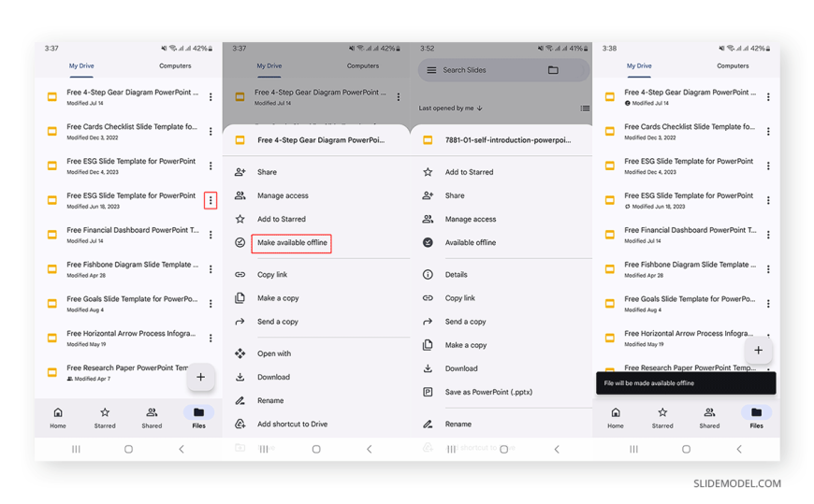This screenshot has width=814, height=504.
Task: Open more options for Free Cards Checklist, leftmost screen
Action: (x=211, y=131)
